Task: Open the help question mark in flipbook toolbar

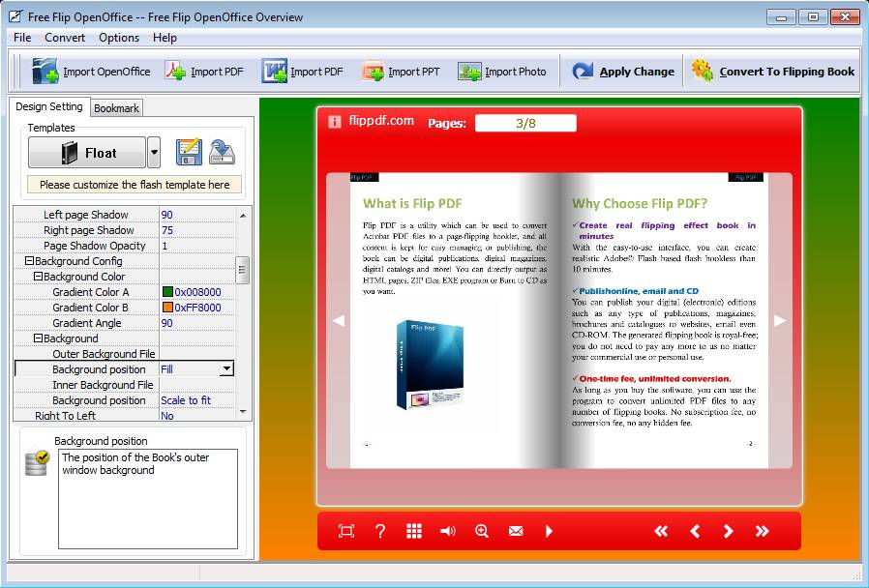Action: coord(380,531)
